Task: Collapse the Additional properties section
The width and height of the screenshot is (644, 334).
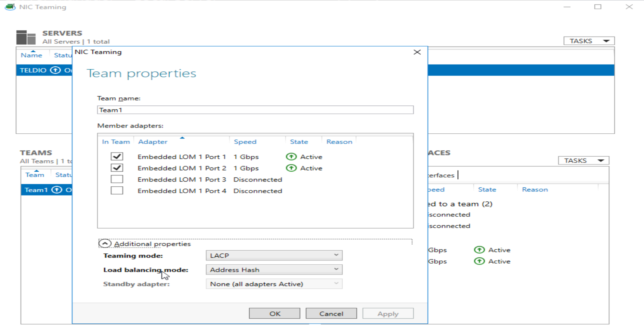Action: click(106, 243)
